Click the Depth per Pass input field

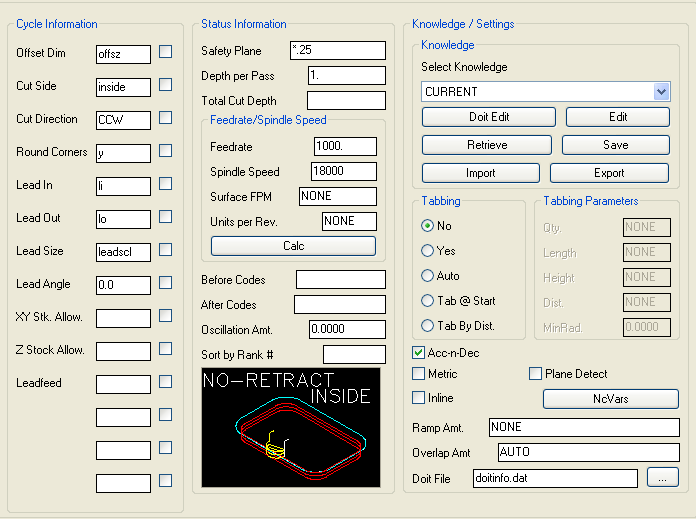[347, 75]
